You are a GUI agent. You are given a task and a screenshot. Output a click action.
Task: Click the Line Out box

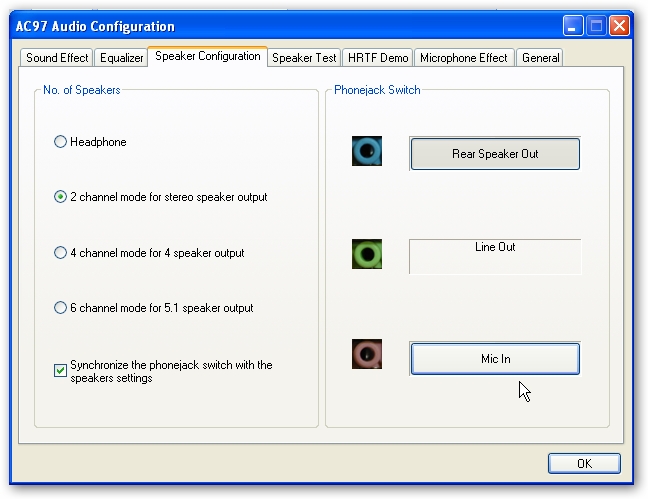(495, 256)
